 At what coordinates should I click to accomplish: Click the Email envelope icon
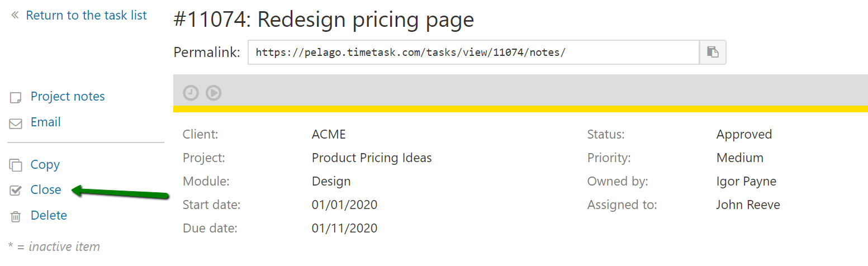16,123
